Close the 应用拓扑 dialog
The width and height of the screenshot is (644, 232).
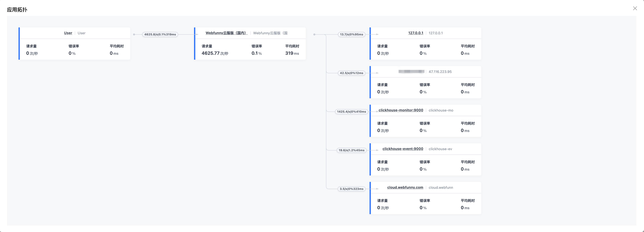(x=635, y=8)
